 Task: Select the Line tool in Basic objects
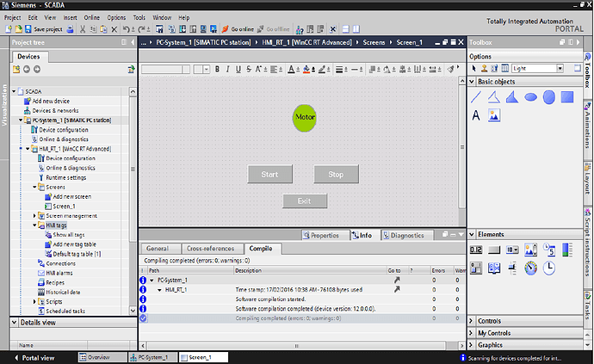476,97
